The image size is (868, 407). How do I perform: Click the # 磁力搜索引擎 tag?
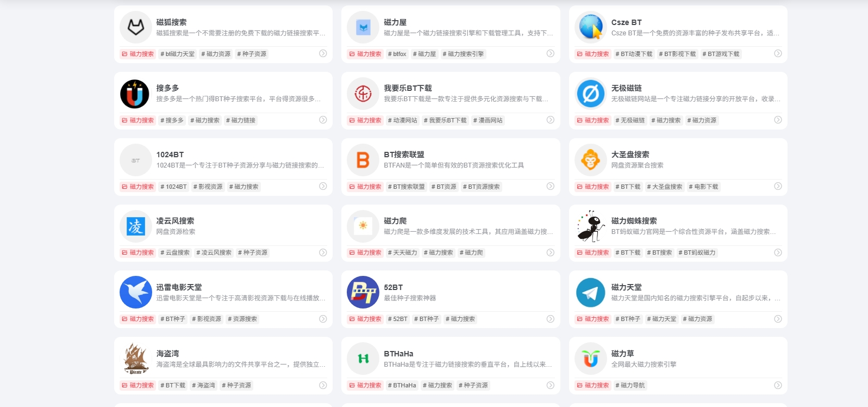tap(463, 54)
